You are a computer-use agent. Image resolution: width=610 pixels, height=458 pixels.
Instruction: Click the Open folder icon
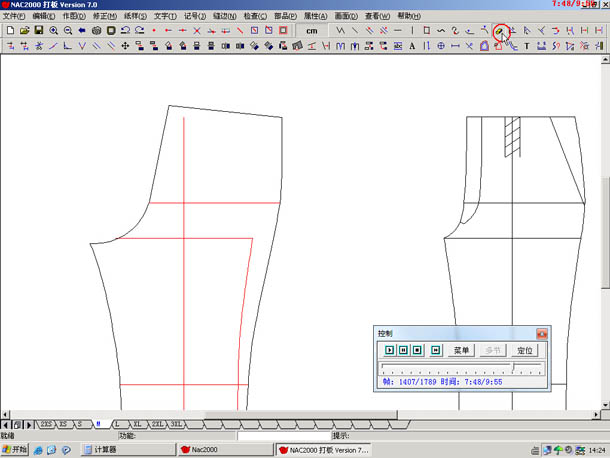[x=25, y=30]
